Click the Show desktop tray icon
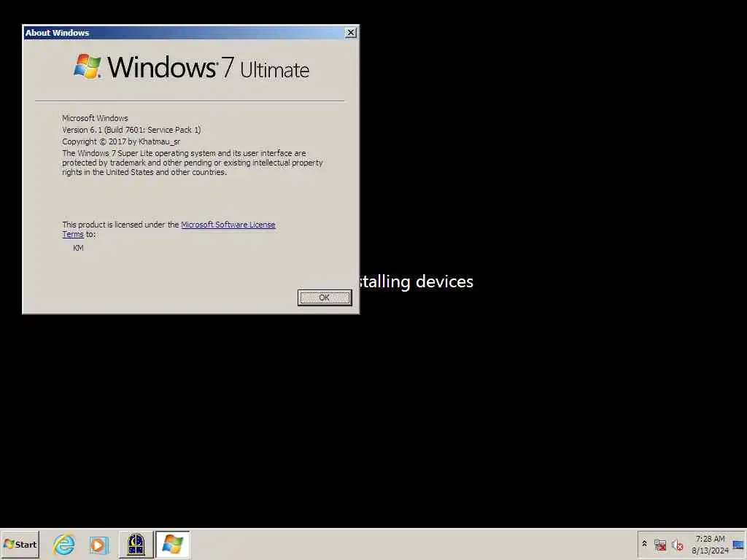747x560 pixels. (x=738, y=545)
